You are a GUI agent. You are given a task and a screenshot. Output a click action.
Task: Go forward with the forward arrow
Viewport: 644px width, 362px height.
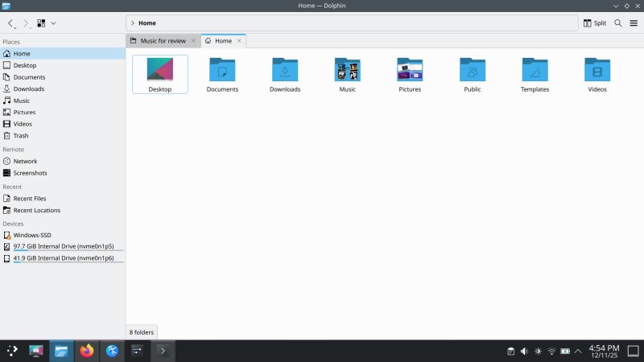pyautogui.click(x=26, y=23)
